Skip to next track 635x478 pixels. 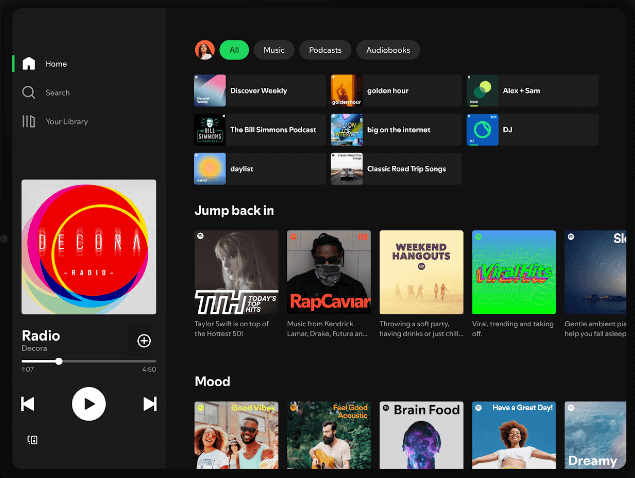click(x=150, y=404)
